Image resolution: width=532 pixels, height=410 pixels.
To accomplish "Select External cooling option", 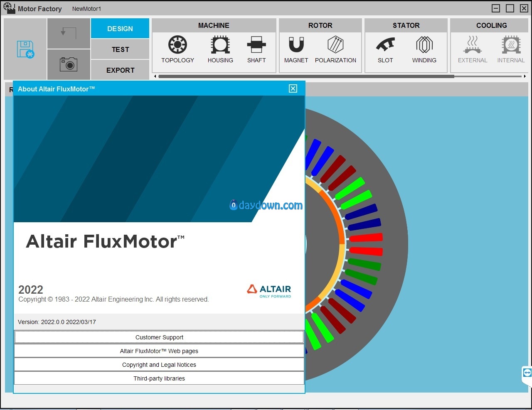I will pos(473,50).
